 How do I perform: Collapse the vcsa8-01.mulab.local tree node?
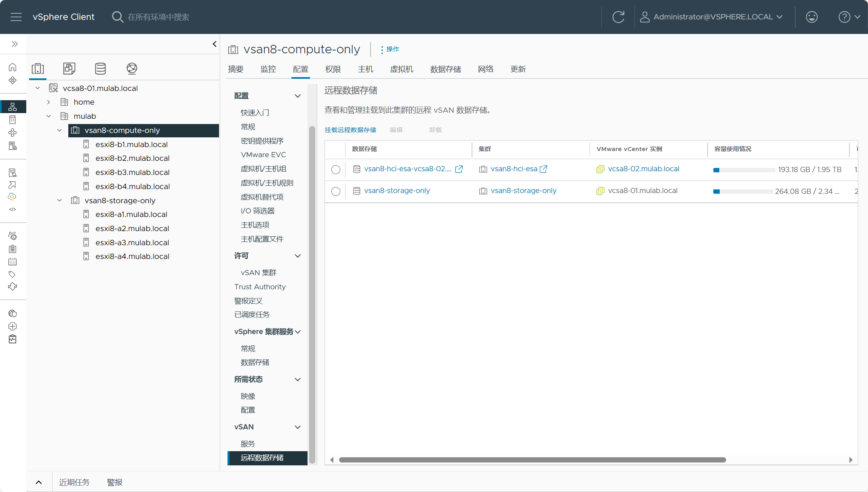(x=38, y=88)
